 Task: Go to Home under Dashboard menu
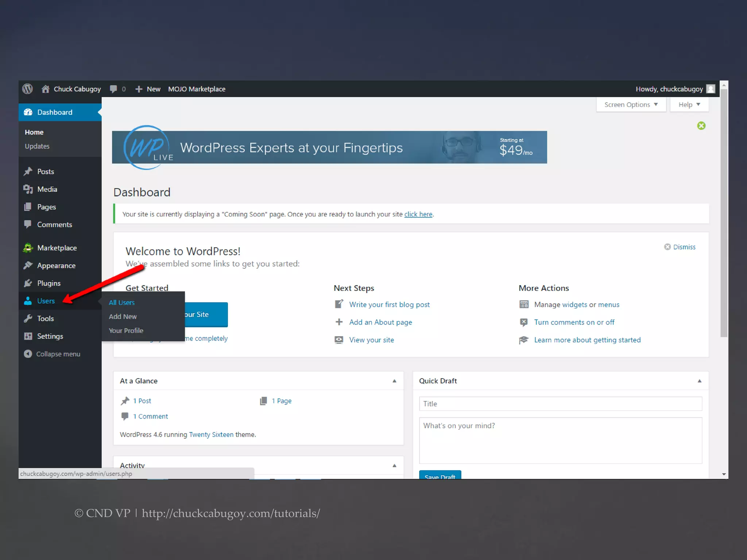tap(34, 132)
